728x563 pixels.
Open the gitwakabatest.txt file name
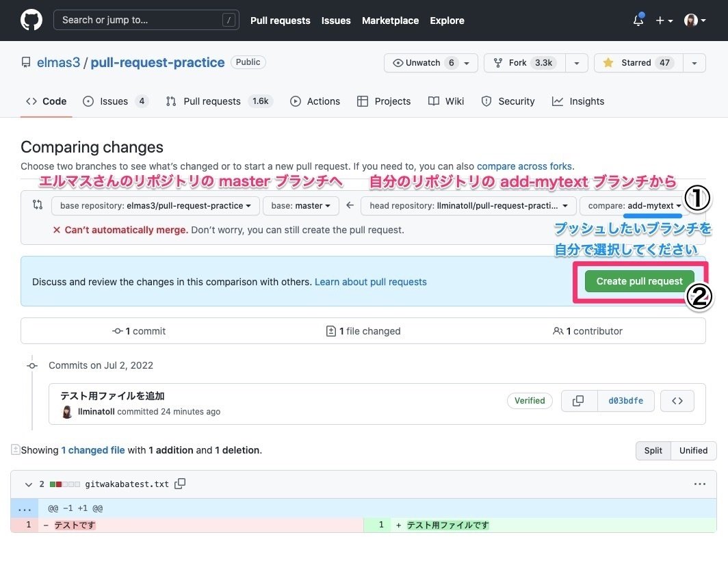[127, 484]
